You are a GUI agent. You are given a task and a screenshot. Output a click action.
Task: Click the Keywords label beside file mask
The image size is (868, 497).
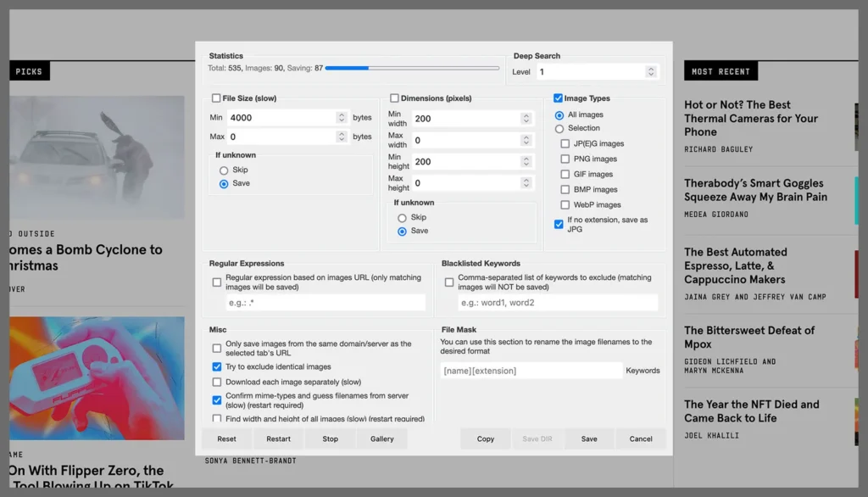pyautogui.click(x=643, y=371)
